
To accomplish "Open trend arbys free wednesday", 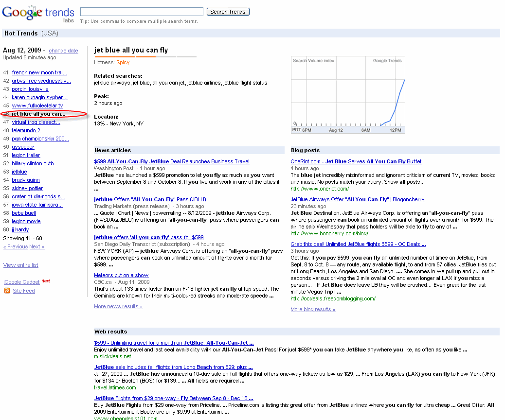I will coord(41,81).
